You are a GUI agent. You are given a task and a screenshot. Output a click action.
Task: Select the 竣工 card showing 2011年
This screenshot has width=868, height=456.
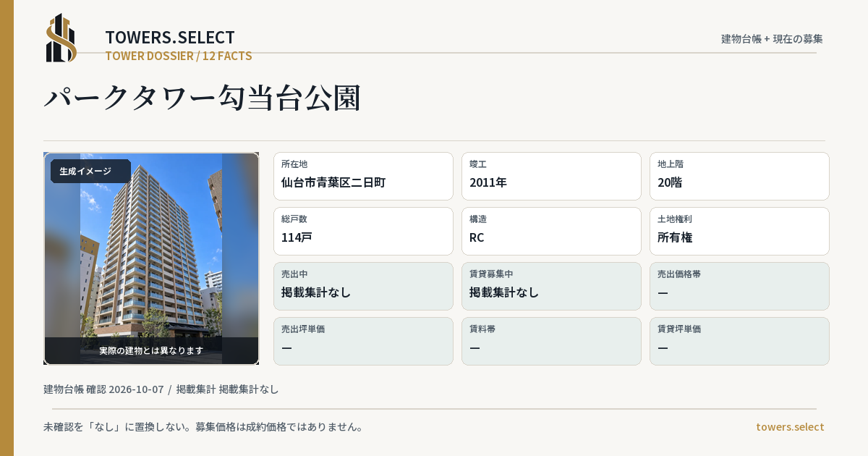click(551, 176)
